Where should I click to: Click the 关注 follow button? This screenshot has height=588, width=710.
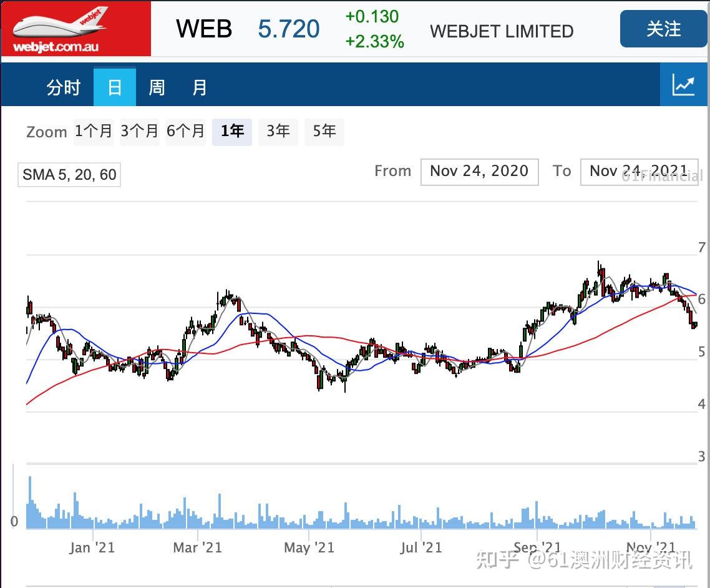coord(663,29)
